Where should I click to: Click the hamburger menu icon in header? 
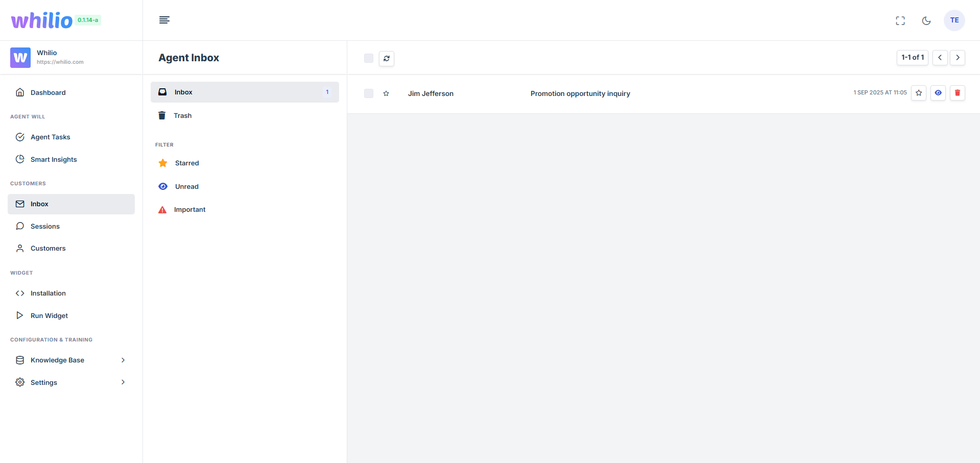click(x=164, y=20)
